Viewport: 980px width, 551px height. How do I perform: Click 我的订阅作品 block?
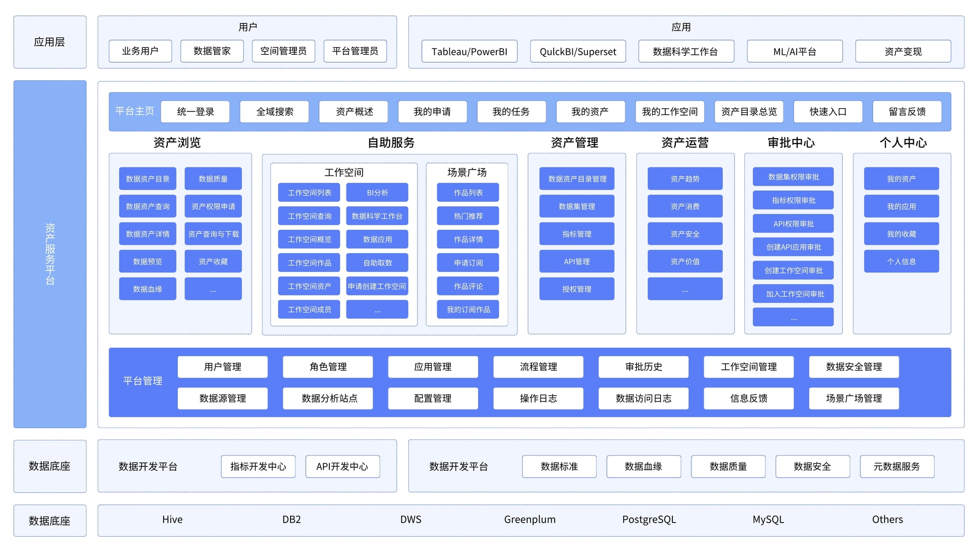pos(468,310)
